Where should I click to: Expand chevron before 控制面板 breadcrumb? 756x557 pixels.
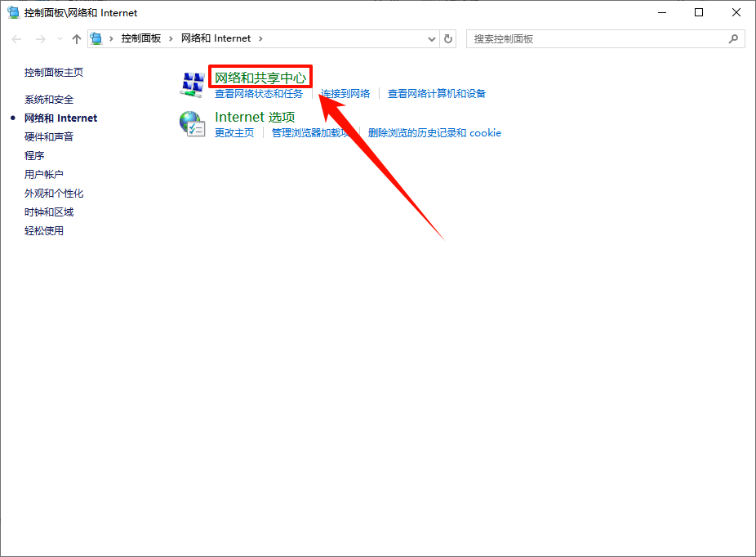point(111,38)
